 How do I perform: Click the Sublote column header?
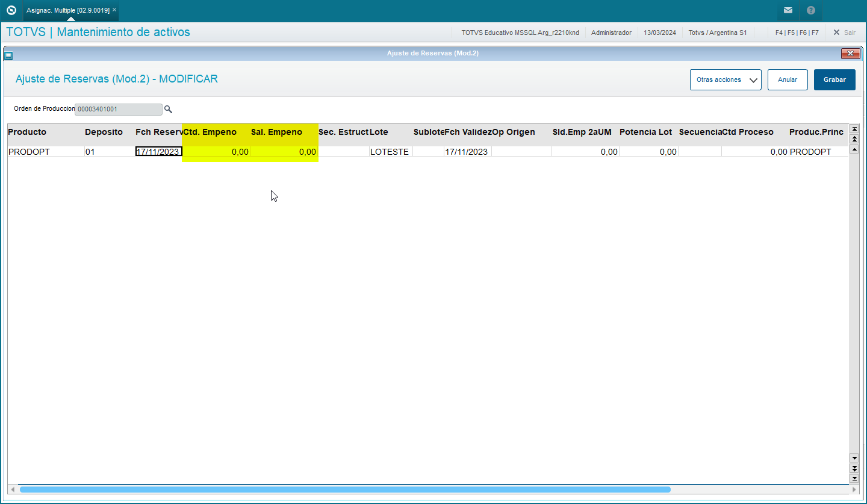coord(429,132)
